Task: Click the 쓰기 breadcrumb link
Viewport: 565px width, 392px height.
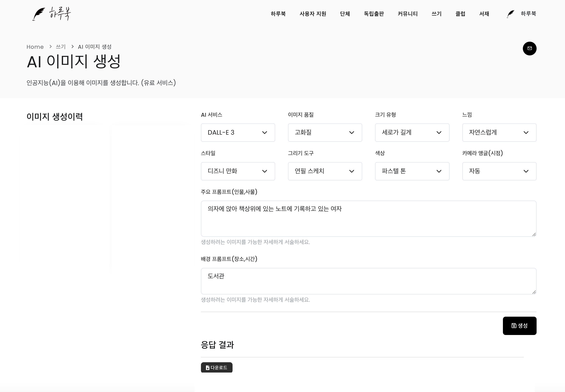Action: (x=60, y=47)
